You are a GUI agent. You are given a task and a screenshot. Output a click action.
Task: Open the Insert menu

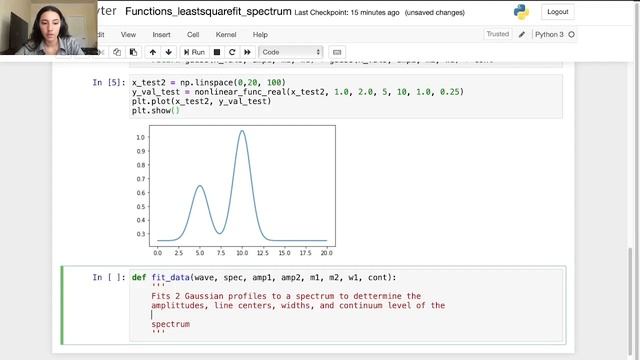pyautogui.click(x=161, y=35)
